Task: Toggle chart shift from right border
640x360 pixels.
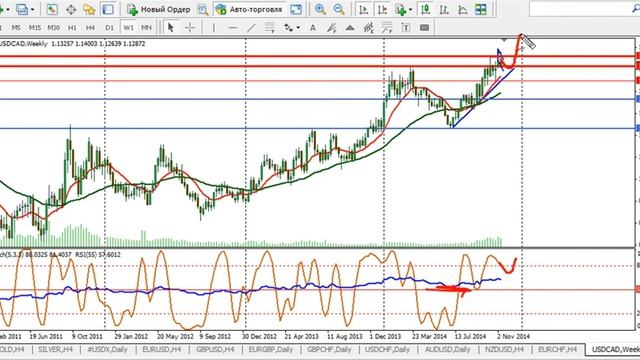Action: click(x=382, y=9)
